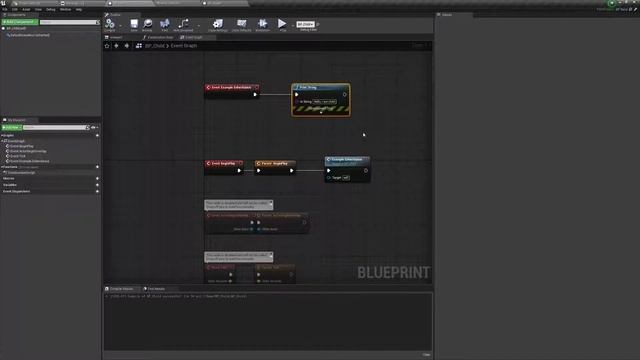Open the Compile options dropdown arrow
640x360 pixels.
coord(120,26)
